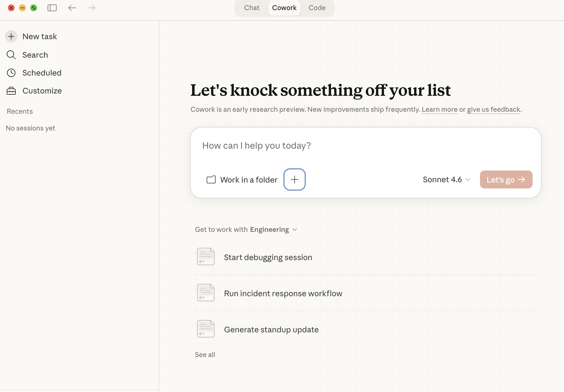564x392 pixels.
Task: Select the Cowork tab
Action: [284, 8]
